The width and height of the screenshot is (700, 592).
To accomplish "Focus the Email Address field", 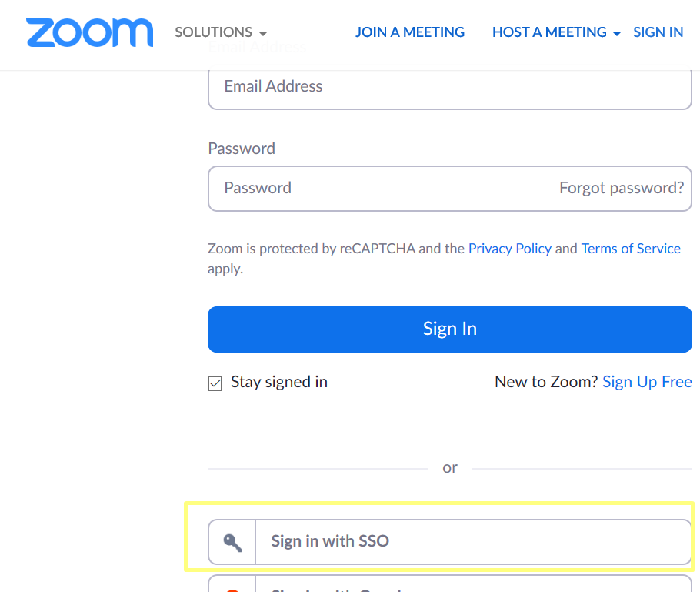I will pyautogui.click(x=449, y=87).
